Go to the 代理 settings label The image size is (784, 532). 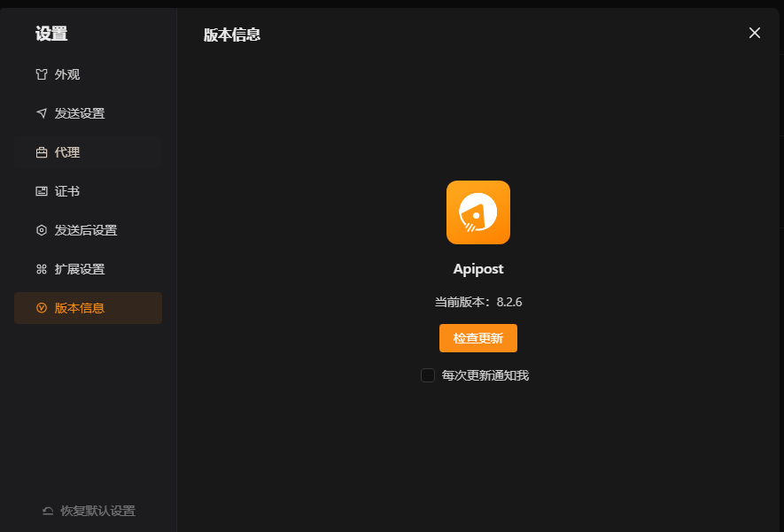[67, 152]
